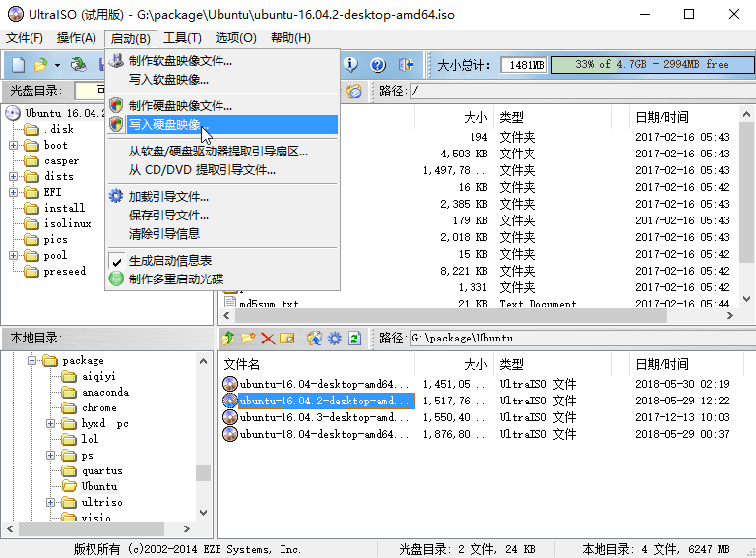Click the local tree vertical scrollbar thumb
Screen dimensions: 756x558
click(203, 472)
